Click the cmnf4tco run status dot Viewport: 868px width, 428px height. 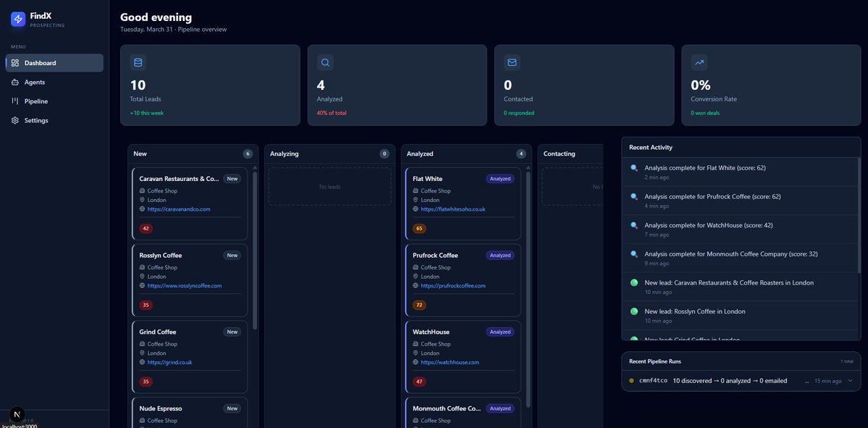631,381
